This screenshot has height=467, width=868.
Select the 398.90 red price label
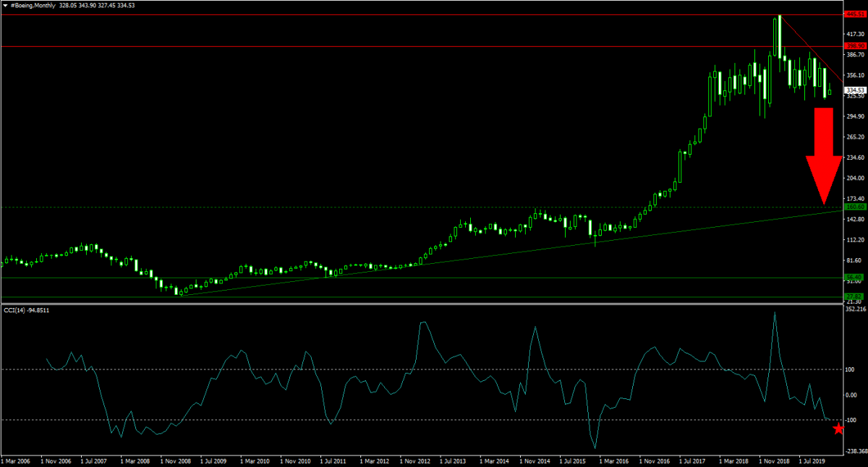(x=854, y=46)
